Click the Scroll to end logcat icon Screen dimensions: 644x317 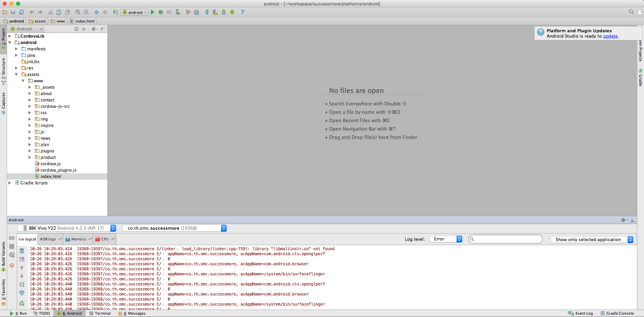[22, 259]
